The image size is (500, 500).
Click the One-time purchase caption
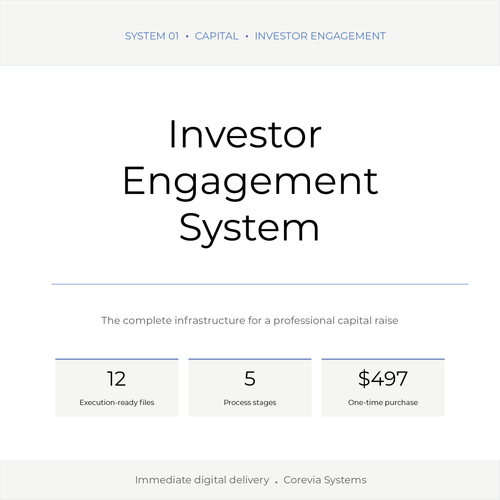pos(383,403)
